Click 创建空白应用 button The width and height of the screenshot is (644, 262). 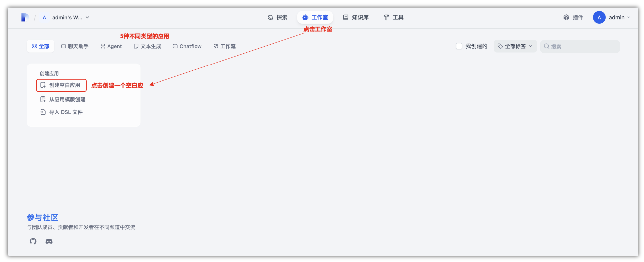(x=61, y=85)
